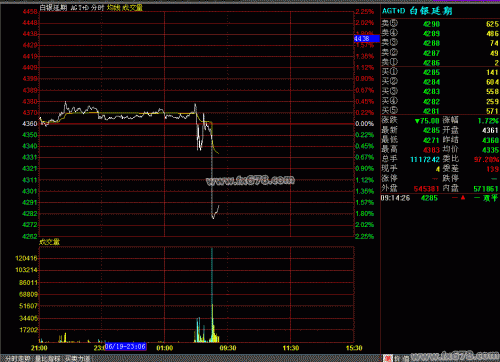Select the 卖① ask row at 4286
This screenshot has width=500, height=362.
coord(440,63)
